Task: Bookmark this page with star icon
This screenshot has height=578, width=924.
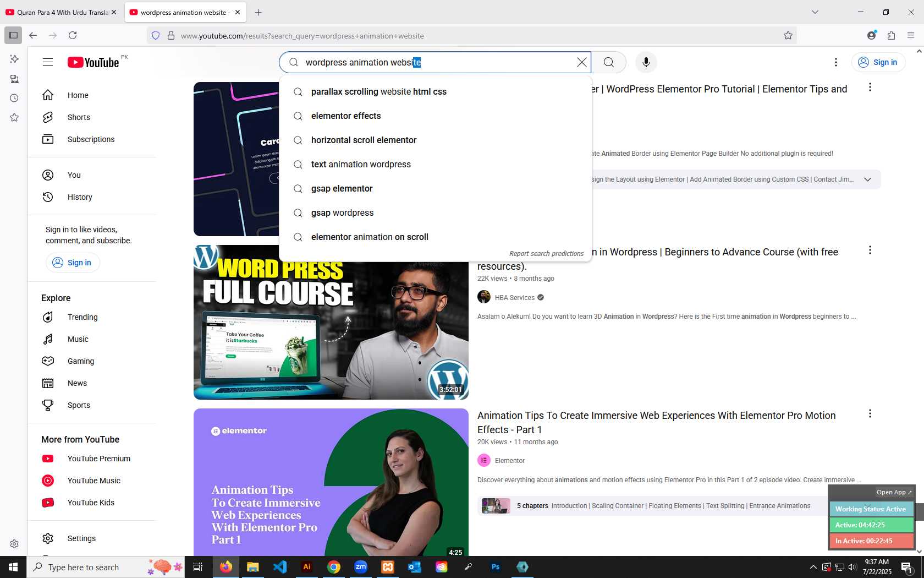Action: pyautogui.click(x=788, y=35)
